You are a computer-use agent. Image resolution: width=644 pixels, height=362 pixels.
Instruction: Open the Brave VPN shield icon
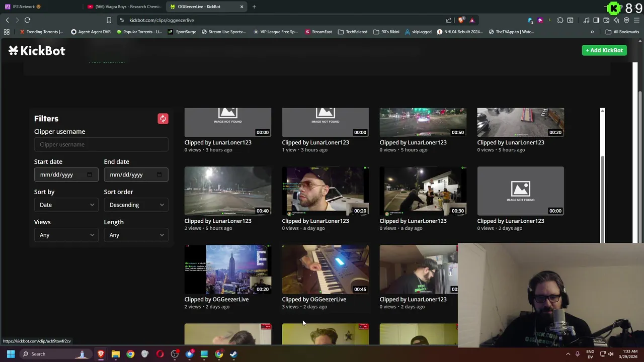(x=626, y=20)
